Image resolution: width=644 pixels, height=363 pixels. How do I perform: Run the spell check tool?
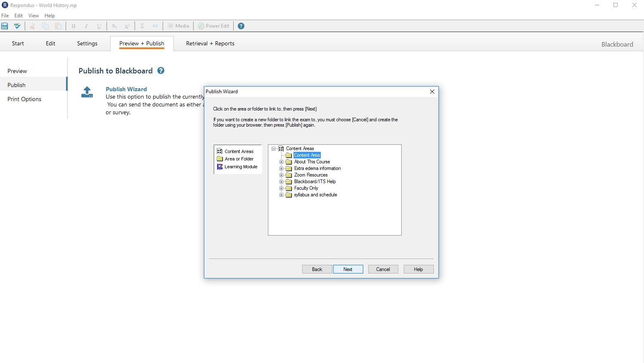[x=17, y=26]
